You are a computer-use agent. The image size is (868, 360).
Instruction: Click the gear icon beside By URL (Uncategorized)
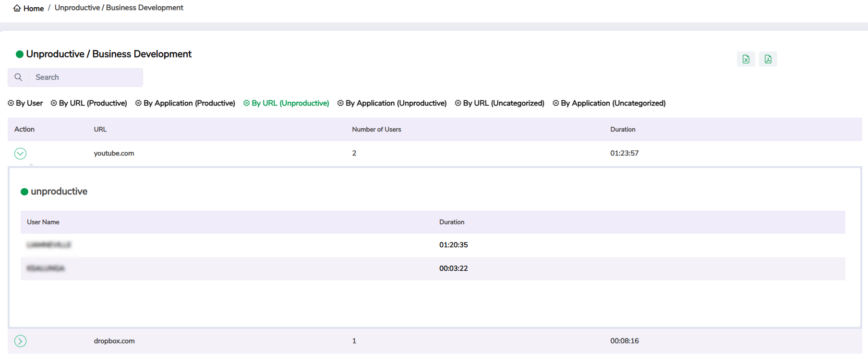(x=458, y=103)
